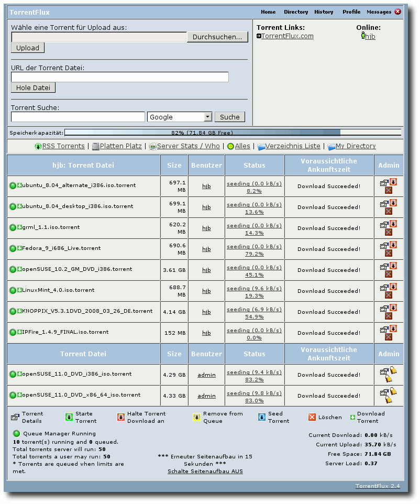Expand the Google search engine dropdown

tap(208, 117)
